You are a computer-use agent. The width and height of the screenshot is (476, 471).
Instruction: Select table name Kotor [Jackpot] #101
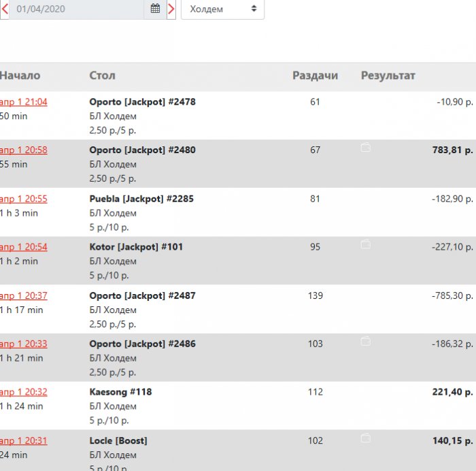tap(136, 247)
